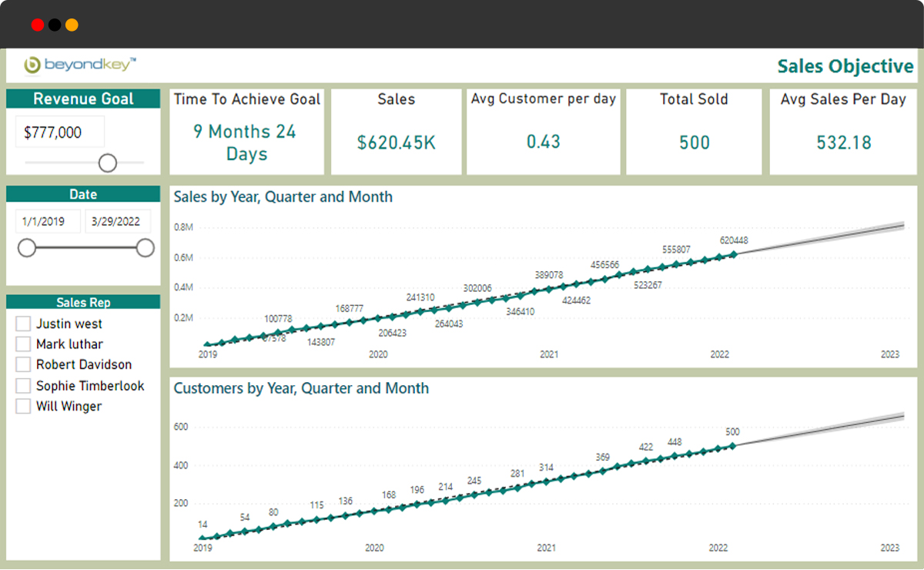Click the black traffic light dot
924x570 pixels.
(x=55, y=24)
